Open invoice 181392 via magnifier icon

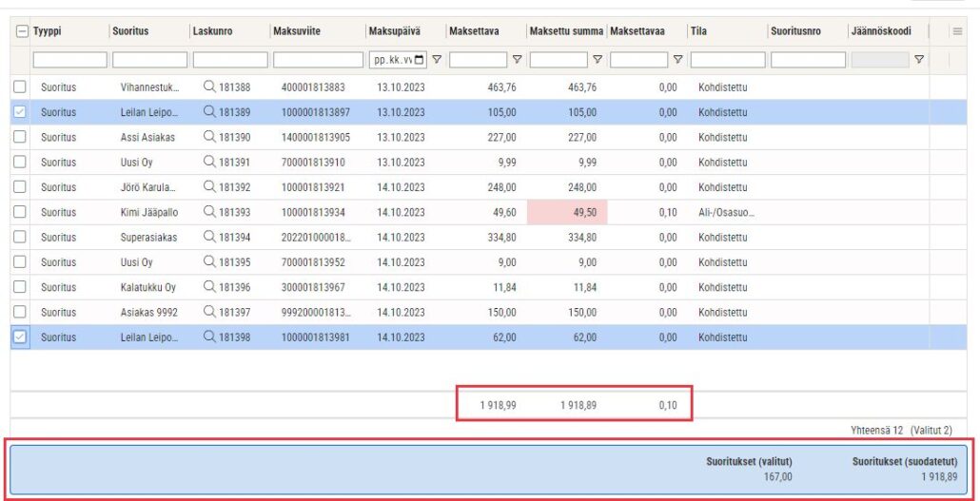pos(209,187)
